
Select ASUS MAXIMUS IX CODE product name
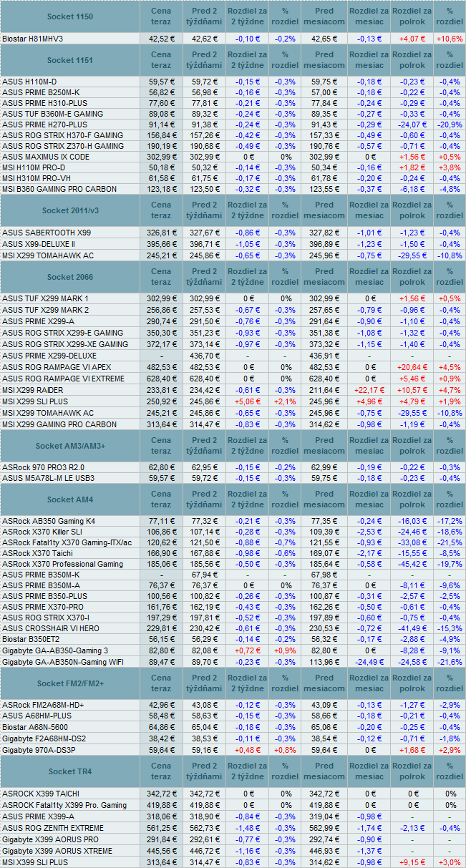(x=46, y=157)
